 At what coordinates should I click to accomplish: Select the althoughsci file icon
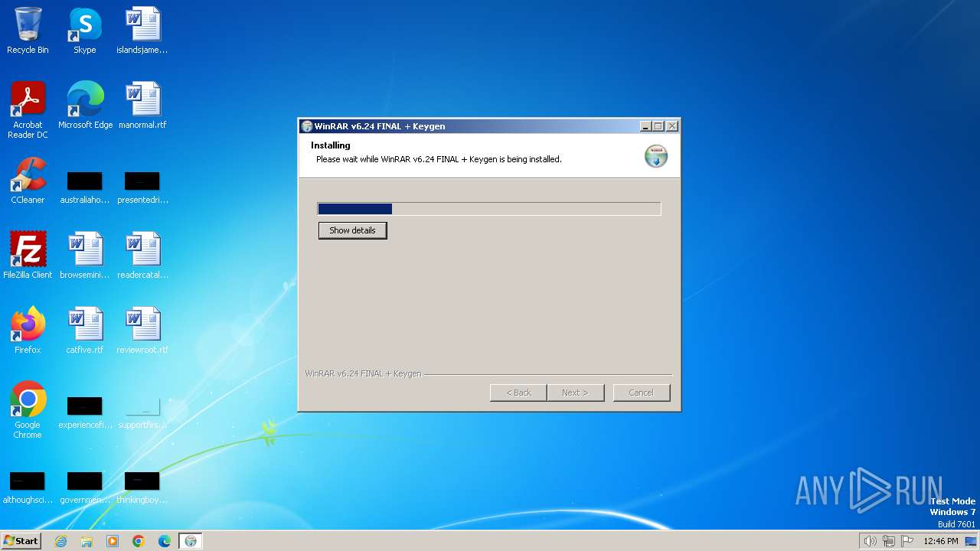point(28,487)
